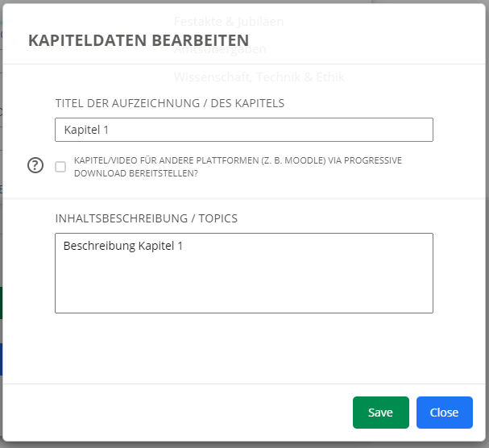Place cursor after 'Beschreibung Kapitel 1' text
Image resolution: width=489 pixels, height=448 pixels.
click(184, 246)
